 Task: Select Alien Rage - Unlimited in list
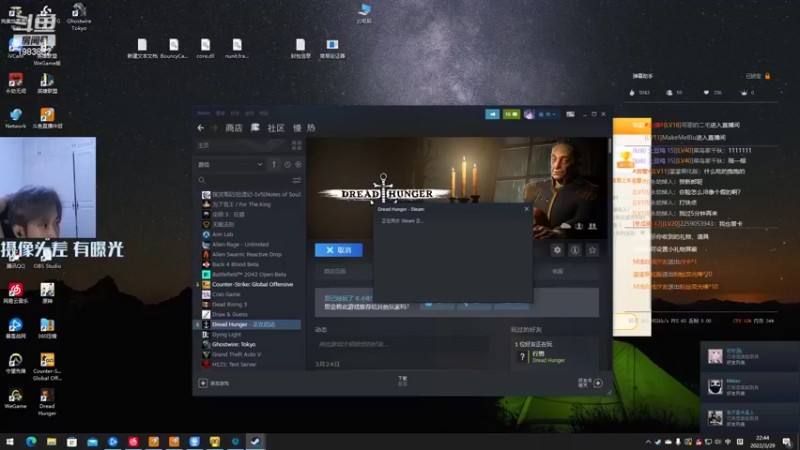(240, 244)
